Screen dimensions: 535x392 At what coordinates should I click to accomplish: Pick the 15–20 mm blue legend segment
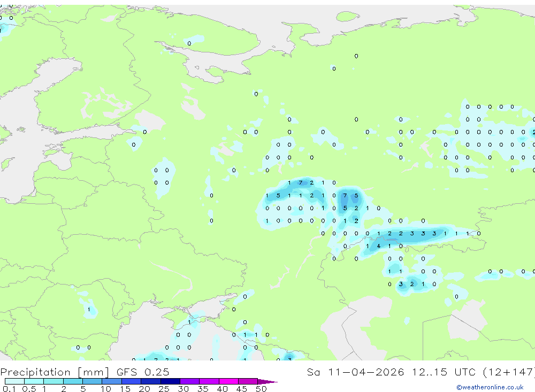132,381
